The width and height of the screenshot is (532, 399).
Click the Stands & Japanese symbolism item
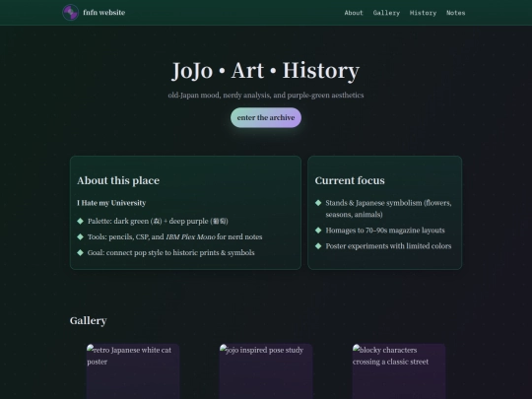[388, 209]
